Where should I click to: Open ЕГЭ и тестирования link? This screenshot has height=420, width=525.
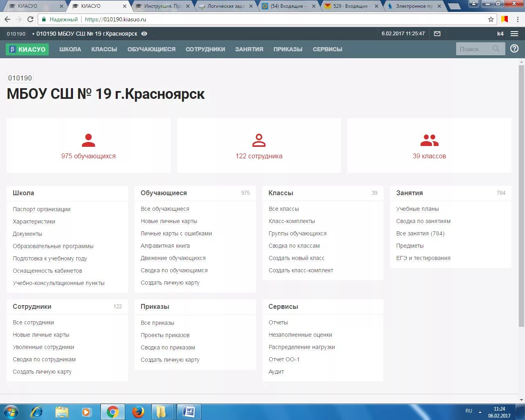point(423,258)
